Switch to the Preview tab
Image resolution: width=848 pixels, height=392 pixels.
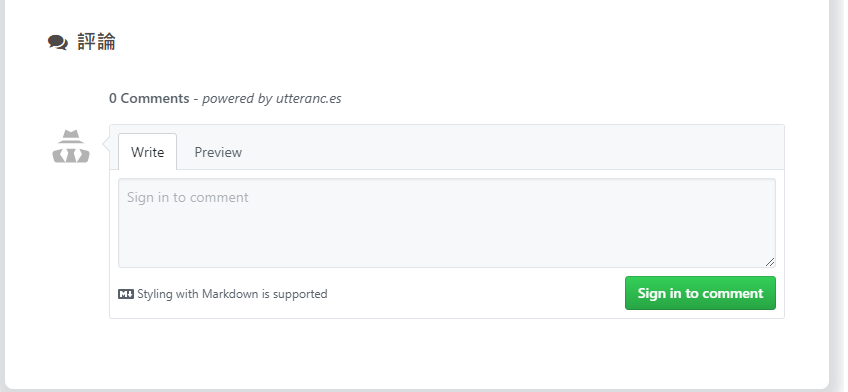218,152
